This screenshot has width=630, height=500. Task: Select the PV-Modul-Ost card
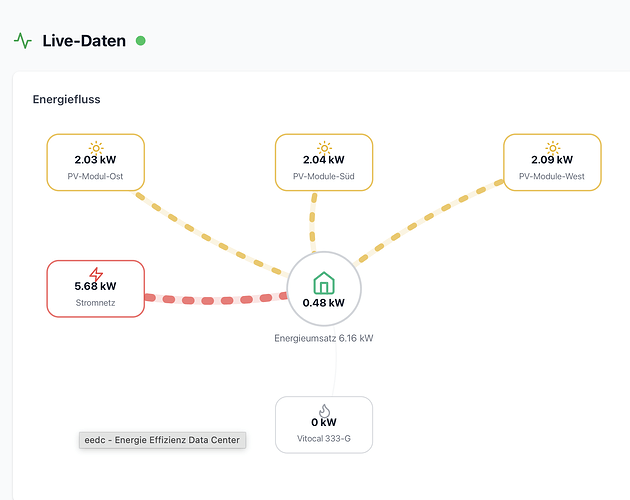96,162
